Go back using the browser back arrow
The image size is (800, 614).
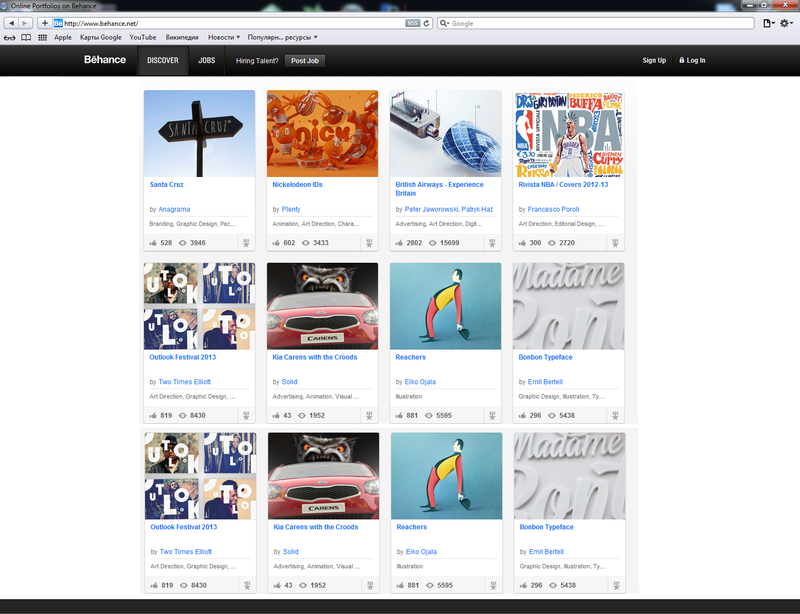click(12, 23)
